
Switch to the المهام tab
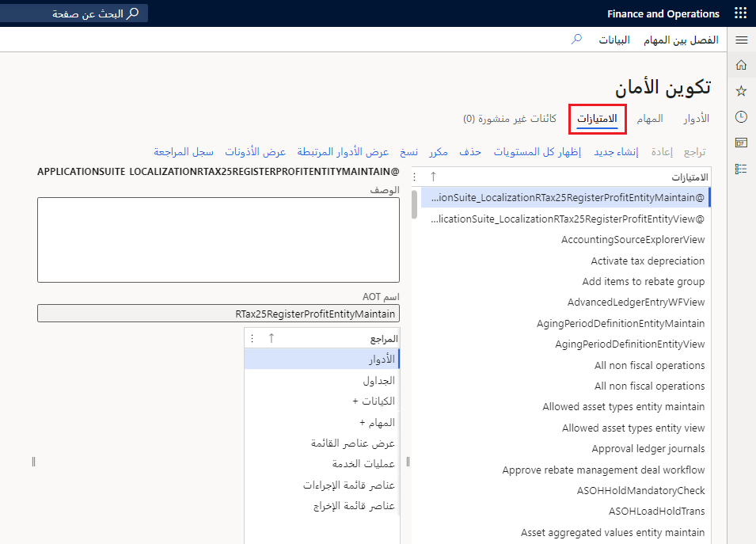click(649, 119)
